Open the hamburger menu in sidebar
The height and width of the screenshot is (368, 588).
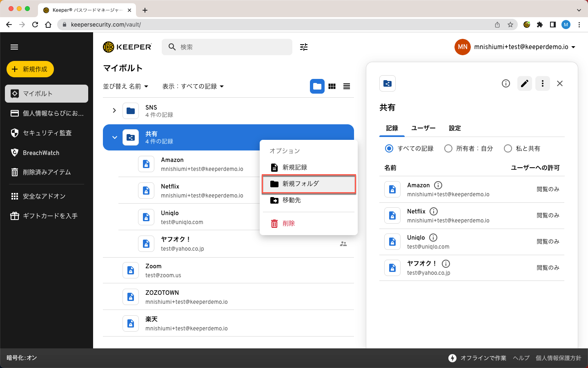click(x=14, y=47)
